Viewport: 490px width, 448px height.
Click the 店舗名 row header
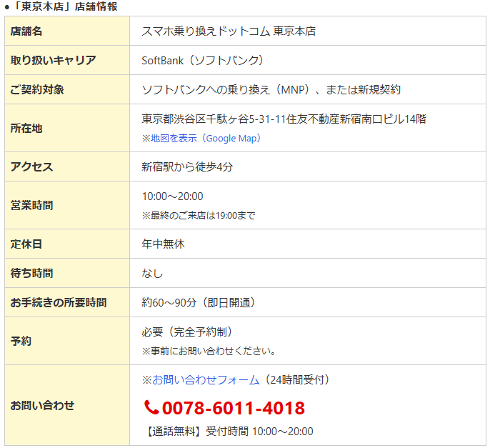(x=67, y=31)
